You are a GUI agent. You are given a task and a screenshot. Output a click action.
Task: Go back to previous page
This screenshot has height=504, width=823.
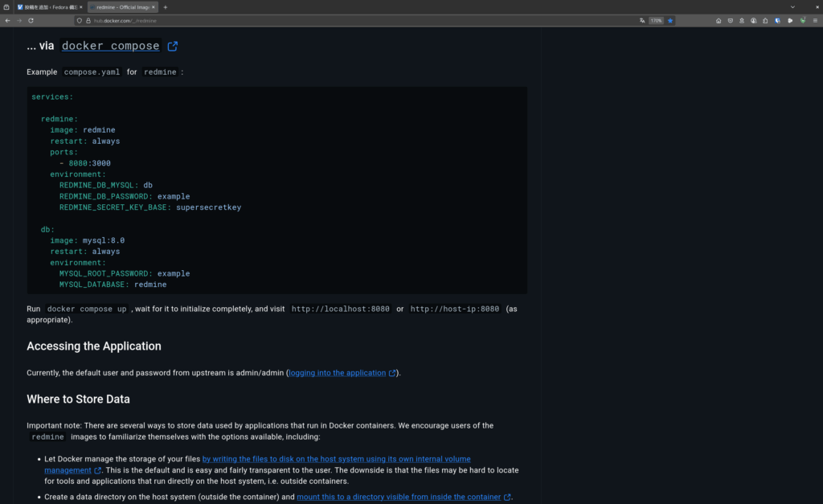(7, 20)
